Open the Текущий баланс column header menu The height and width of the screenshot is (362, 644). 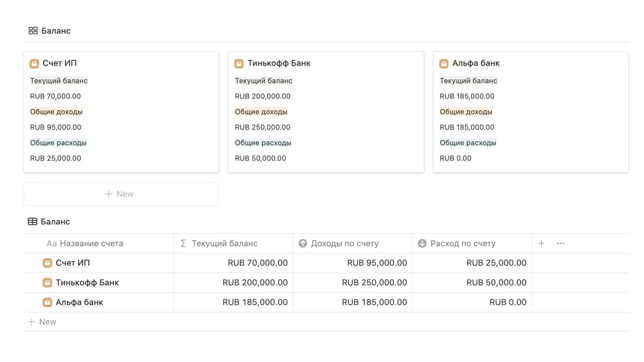click(x=224, y=243)
